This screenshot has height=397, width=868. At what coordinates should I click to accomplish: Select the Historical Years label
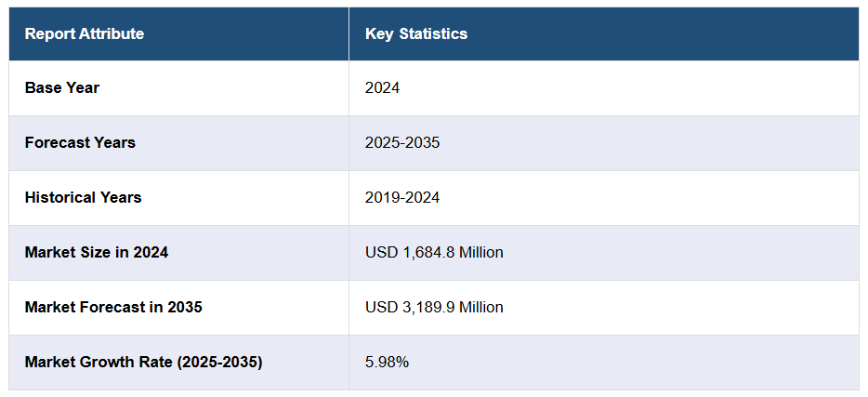pos(84,198)
